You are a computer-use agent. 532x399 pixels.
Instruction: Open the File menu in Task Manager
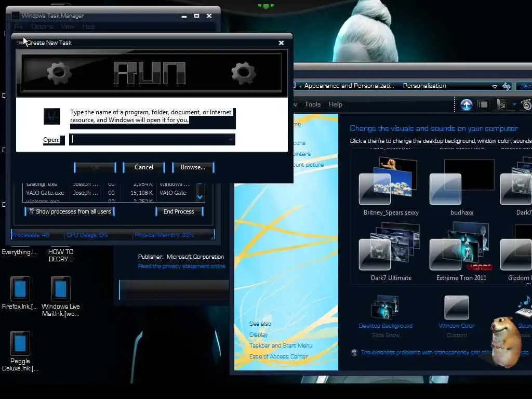[18, 26]
